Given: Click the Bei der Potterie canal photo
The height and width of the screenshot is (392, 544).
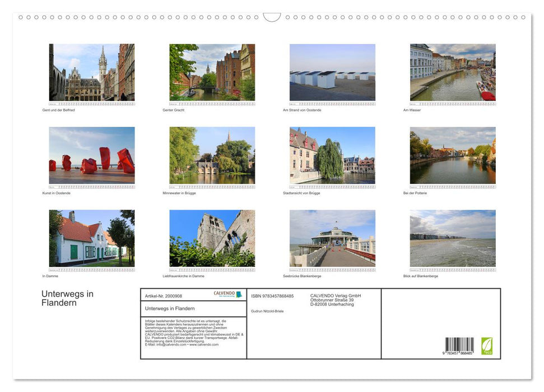Looking at the screenshot, I should 453,156.
